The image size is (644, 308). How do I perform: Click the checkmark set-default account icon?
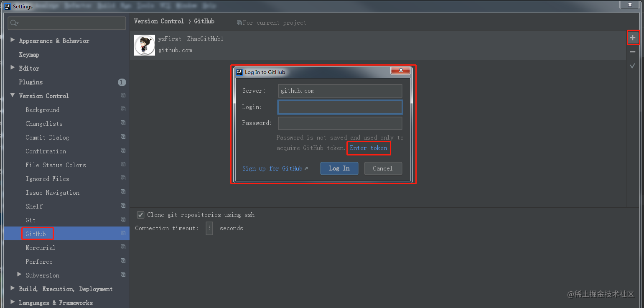[633, 66]
